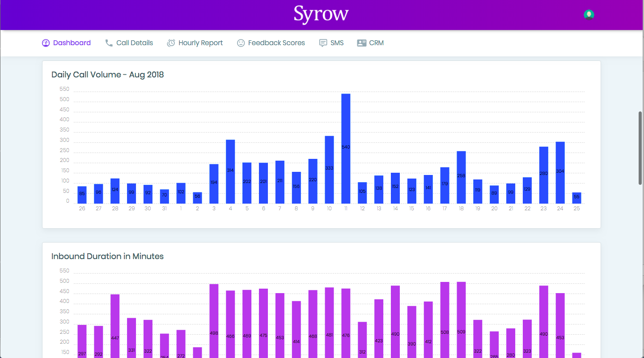The image size is (644, 358).
Task: Select the purple bar labeled 498
Action: click(214, 321)
